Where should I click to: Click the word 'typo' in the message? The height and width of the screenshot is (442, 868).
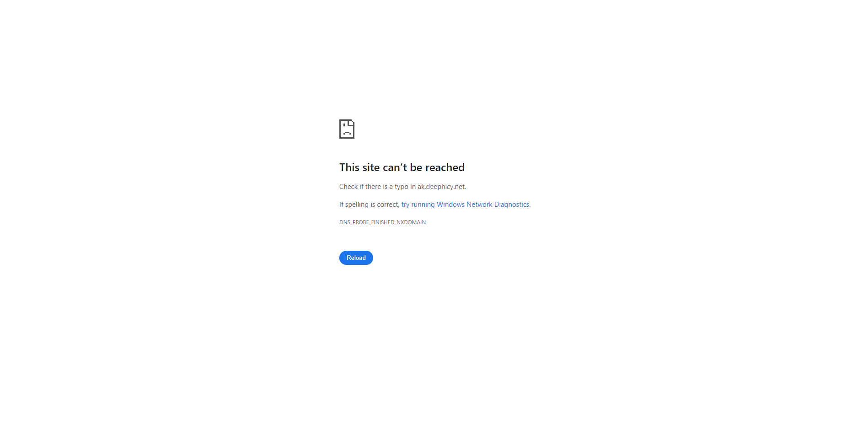point(402,187)
